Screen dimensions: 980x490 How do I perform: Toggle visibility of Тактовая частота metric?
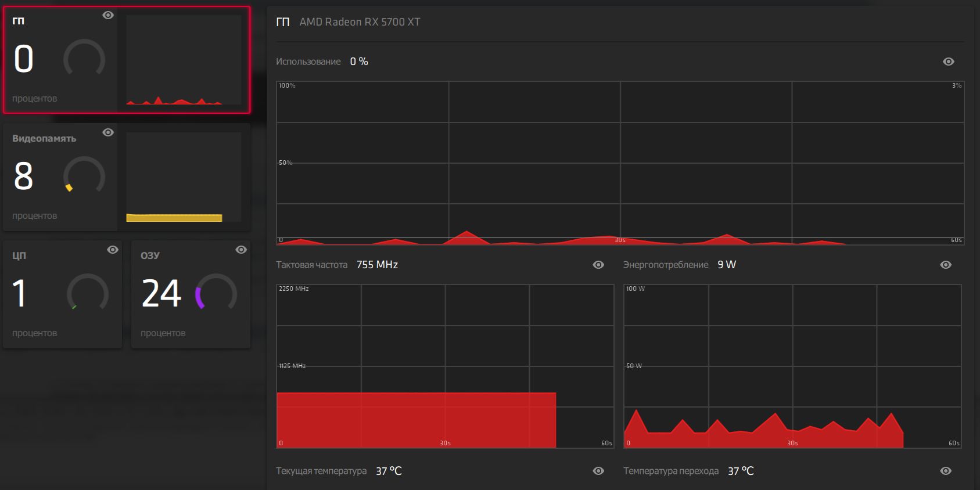click(x=598, y=265)
